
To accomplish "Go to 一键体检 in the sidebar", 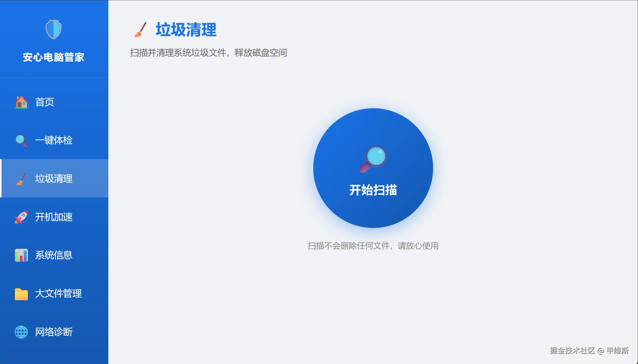I will [54, 140].
